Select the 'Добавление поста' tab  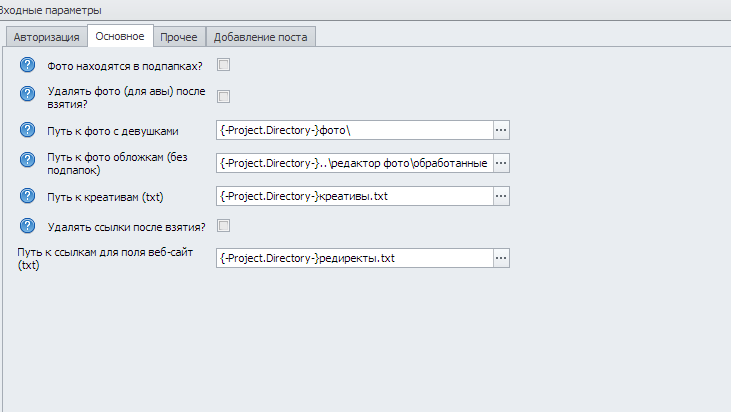tap(262, 38)
